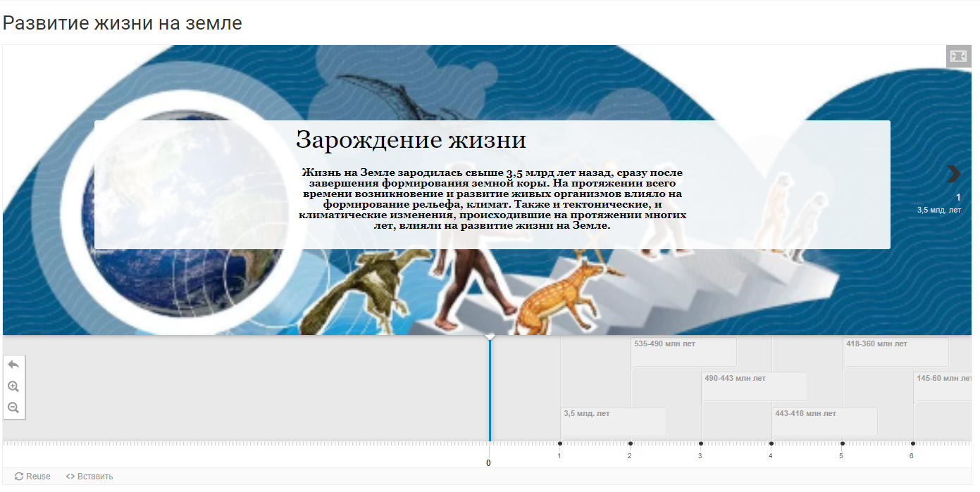Zoom in on the timeline

coord(13,386)
